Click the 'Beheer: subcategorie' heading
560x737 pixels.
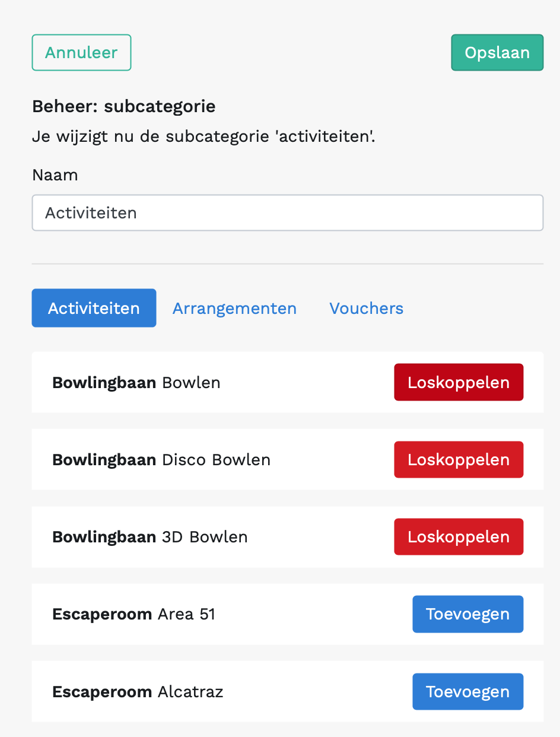[123, 107]
